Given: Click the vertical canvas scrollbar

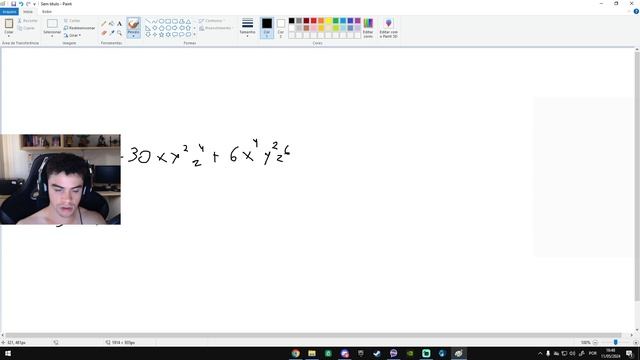Looking at the screenshot, I should [637, 176].
